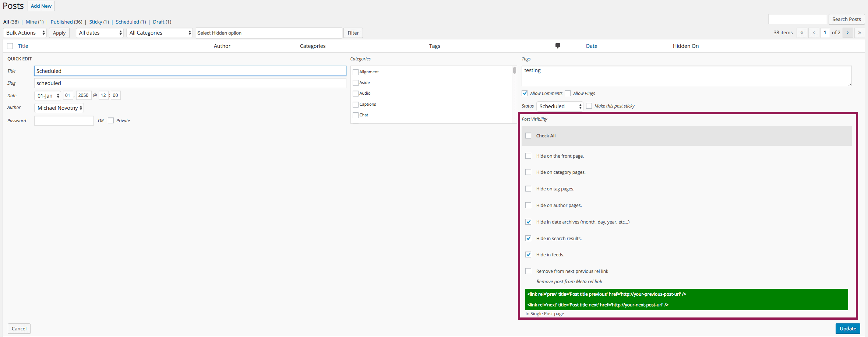Viewport: 868px width, 337px height.
Task: Click the year field showing 2050
Action: click(x=84, y=95)
